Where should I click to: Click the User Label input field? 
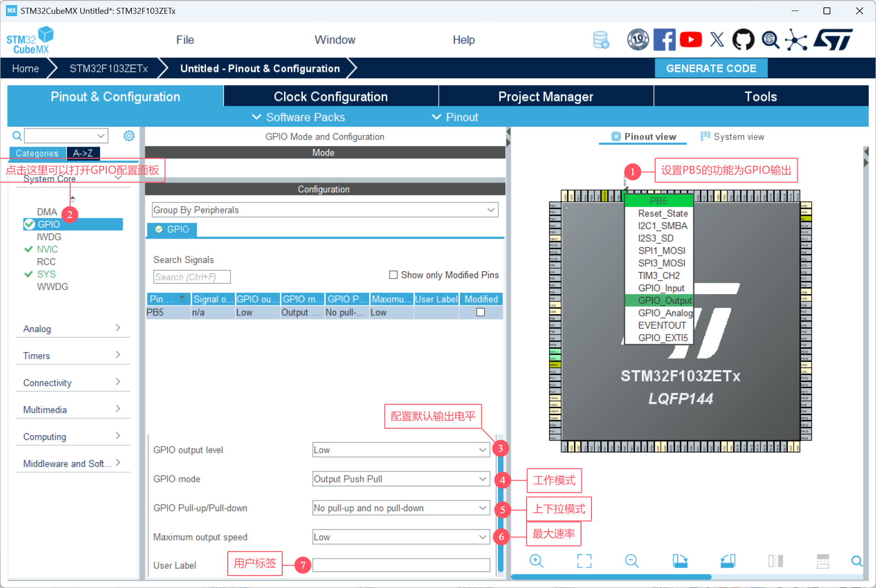pos(401,565)
